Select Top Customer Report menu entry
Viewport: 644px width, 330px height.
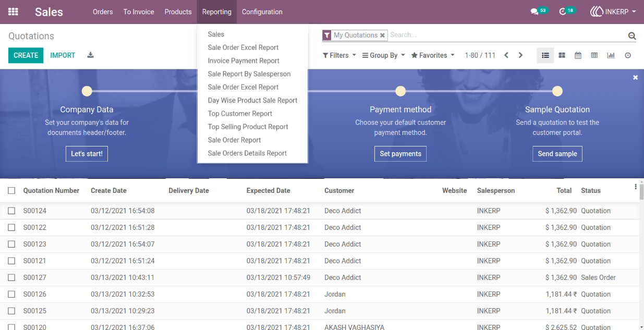[240, 114]
